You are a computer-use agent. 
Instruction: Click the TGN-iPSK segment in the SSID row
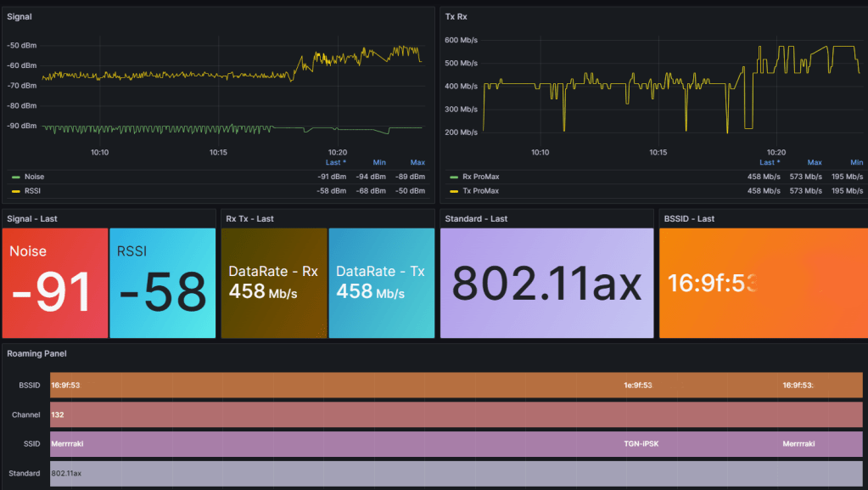642,443
